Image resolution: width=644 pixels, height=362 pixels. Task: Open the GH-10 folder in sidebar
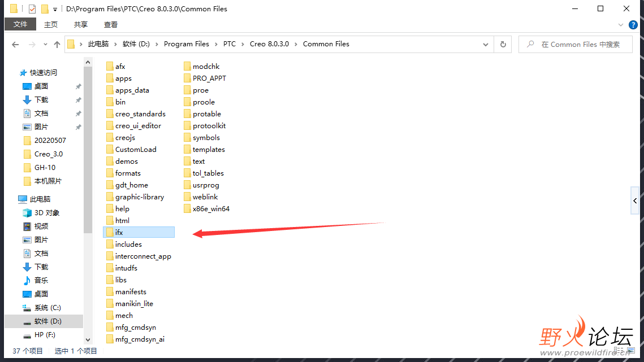pos(45,168)
